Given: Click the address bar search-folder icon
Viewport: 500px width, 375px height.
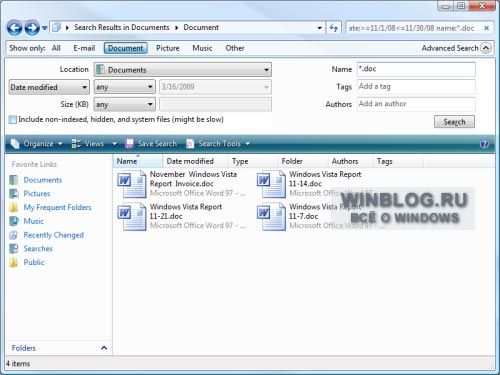Looking at the screenshot, I should pyautogui.click(x=57, y=28).
